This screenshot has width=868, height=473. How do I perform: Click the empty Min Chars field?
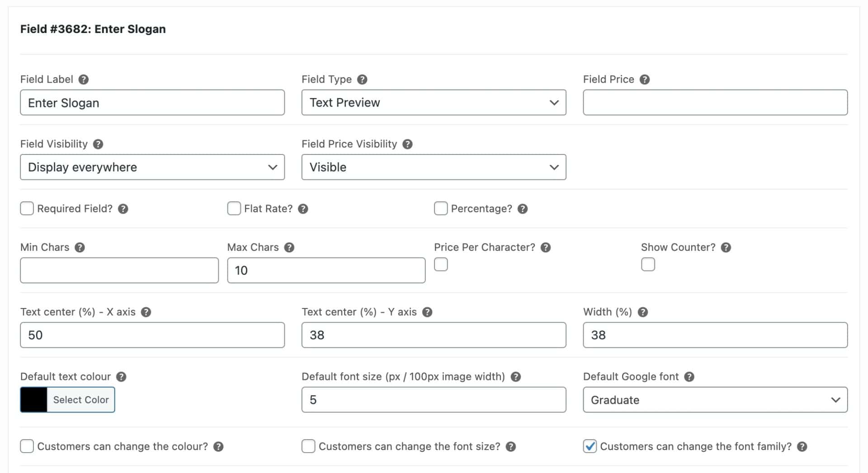[x=119, y=271]
